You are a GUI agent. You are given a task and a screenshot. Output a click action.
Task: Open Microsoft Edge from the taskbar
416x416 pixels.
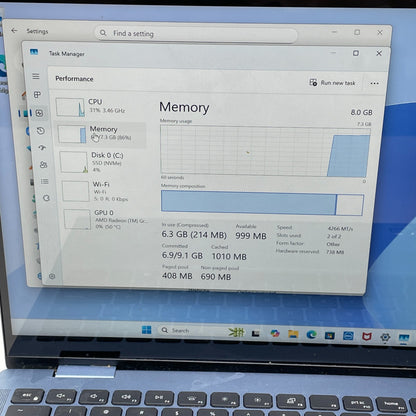[x=311, y=334]
